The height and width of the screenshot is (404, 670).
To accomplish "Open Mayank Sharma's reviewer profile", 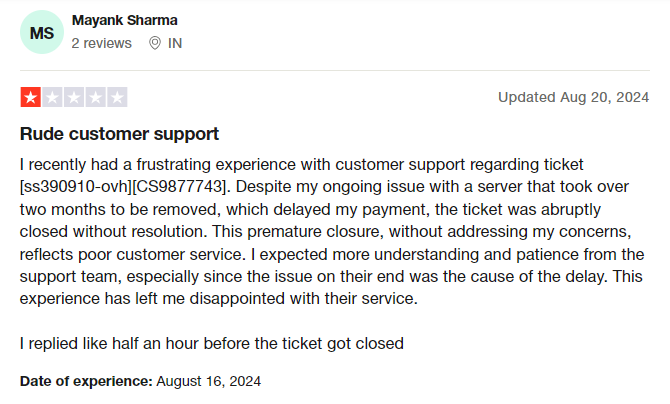I will [125, 20].
